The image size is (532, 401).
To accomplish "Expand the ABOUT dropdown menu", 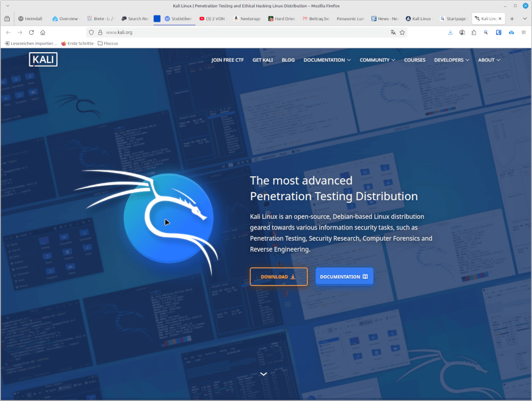I will coord(489,60).
